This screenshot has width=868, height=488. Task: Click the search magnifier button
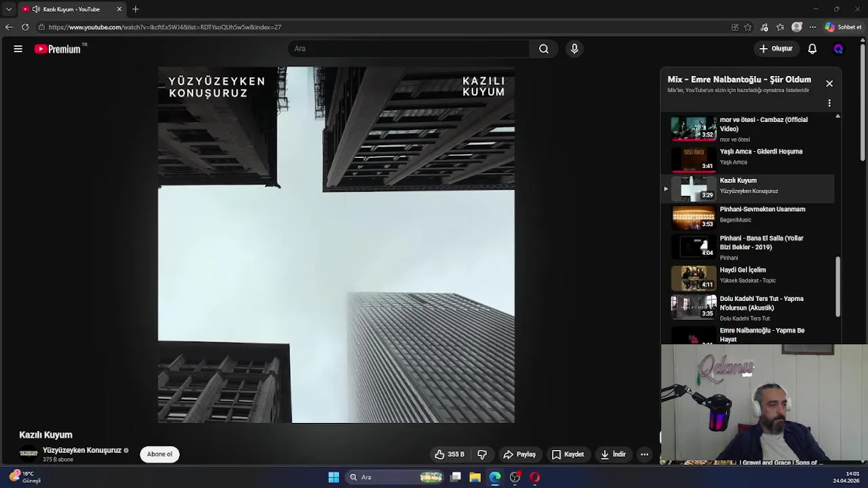coord(544,49)
